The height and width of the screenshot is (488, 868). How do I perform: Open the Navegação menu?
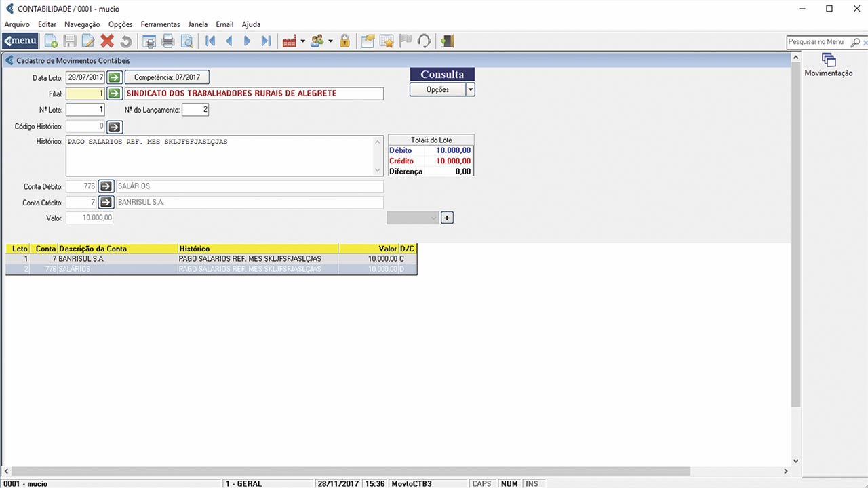point(82,24)
